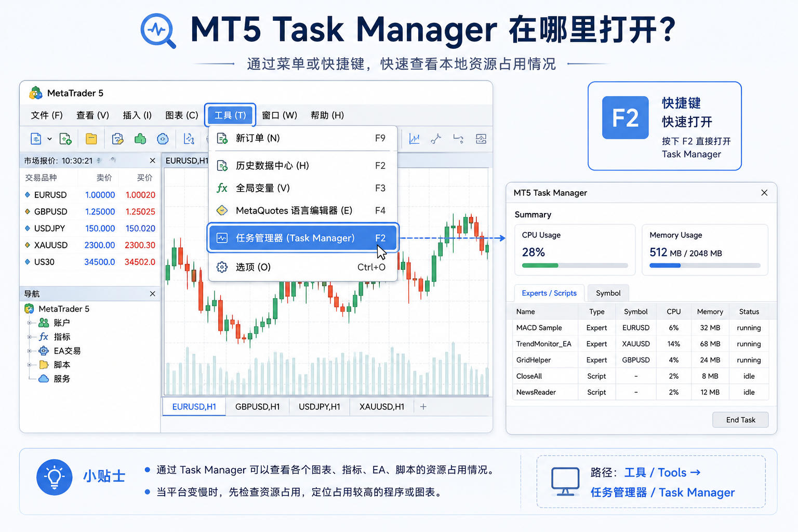Click the fx 指标 icon in navigator
This screenshot has width=798, height=532.
click(44, 337)
